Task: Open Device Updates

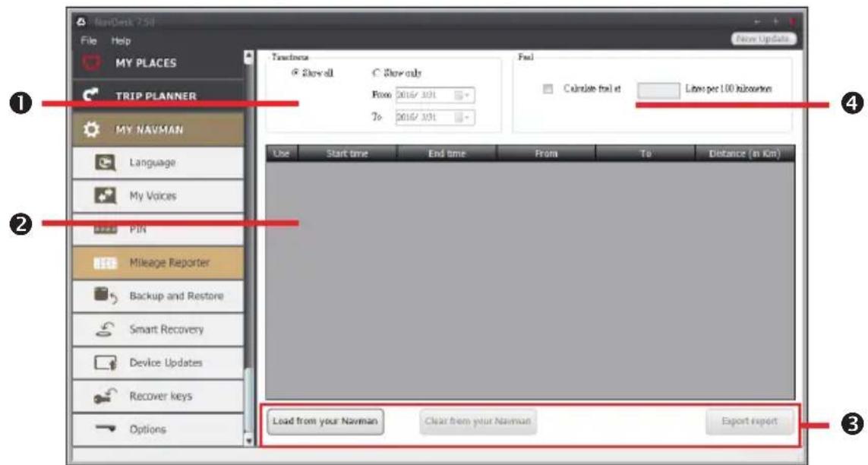Action: [x=158, y=362]
